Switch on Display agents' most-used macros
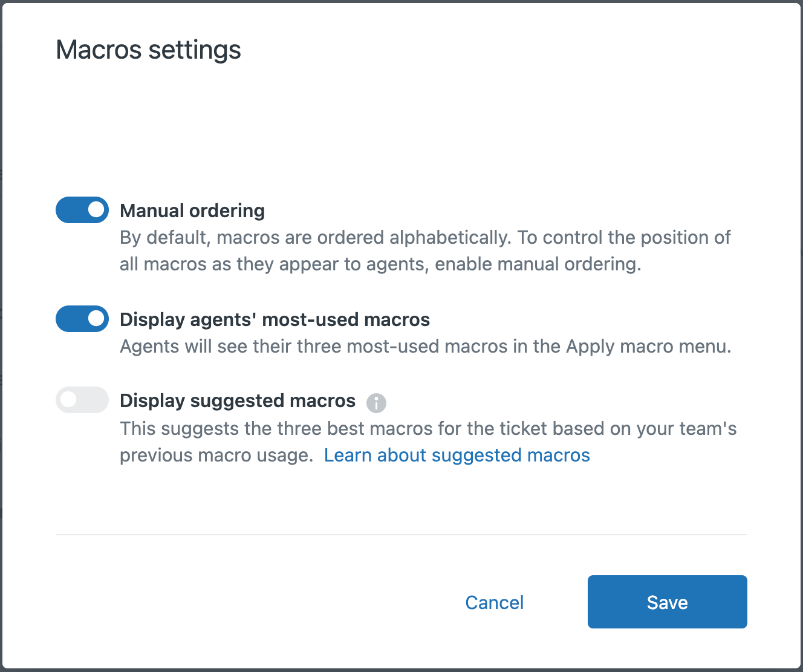Screen dimensions: 803x672 click(x=82, y=319)
